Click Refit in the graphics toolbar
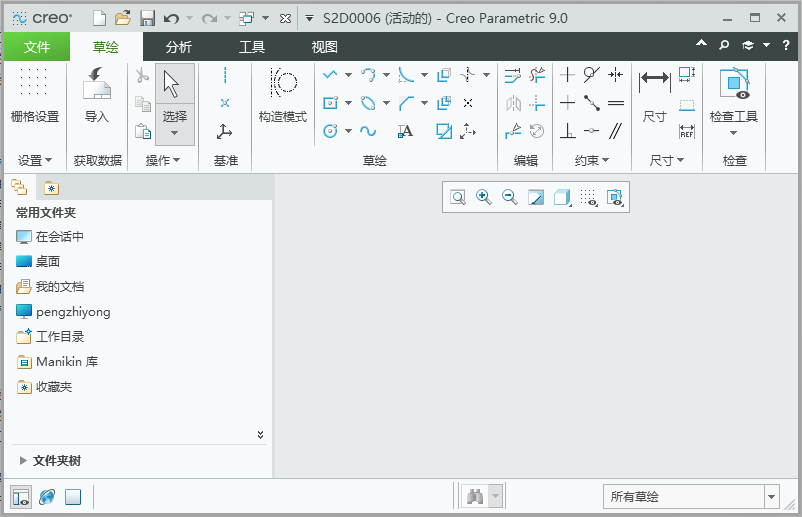 pyautogui.click(x=458, y=197)
